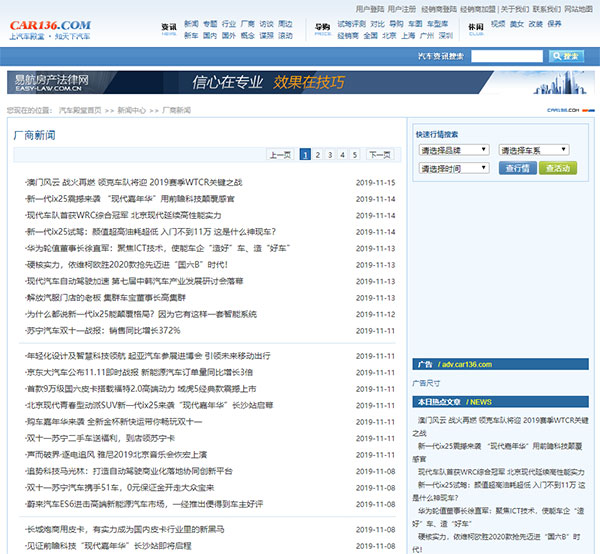Image resolution: width=600 pixels, height=554 pixels.
Task: Click the CAR136.COM site logo
Action: point(50,30)
